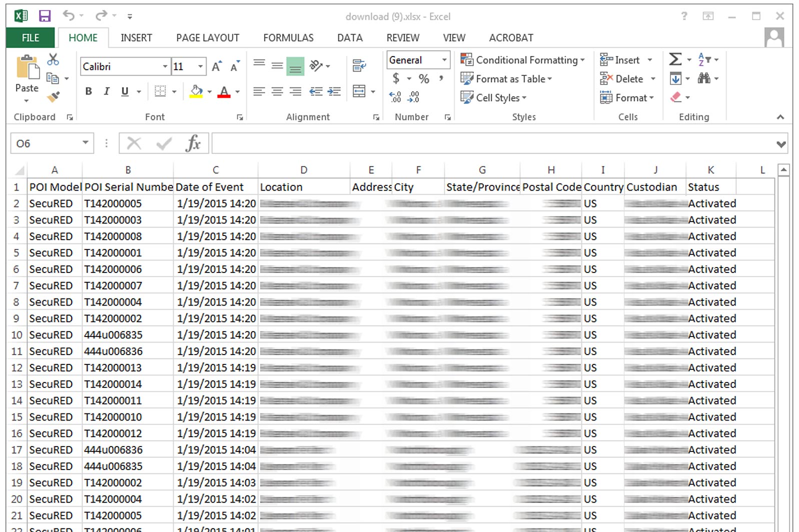The height and width of the screenshot is (532, 799).
Task: Switch to DATA tab
Action: 350,37
